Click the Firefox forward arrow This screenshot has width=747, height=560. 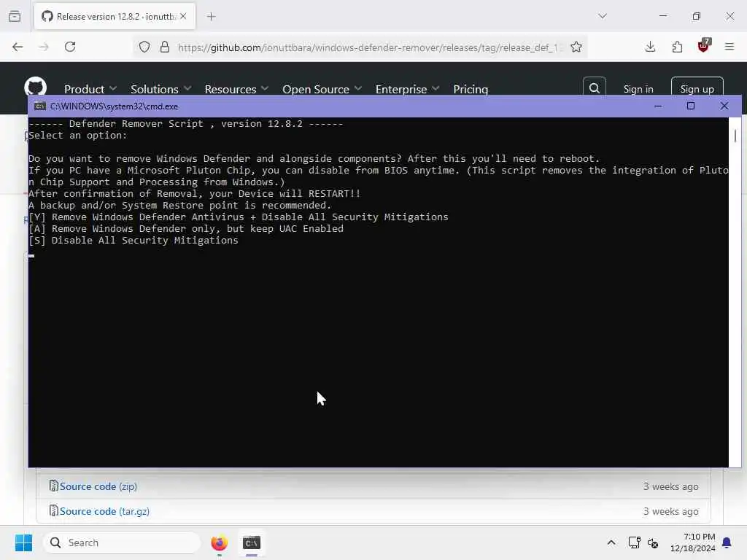[43, 47]
